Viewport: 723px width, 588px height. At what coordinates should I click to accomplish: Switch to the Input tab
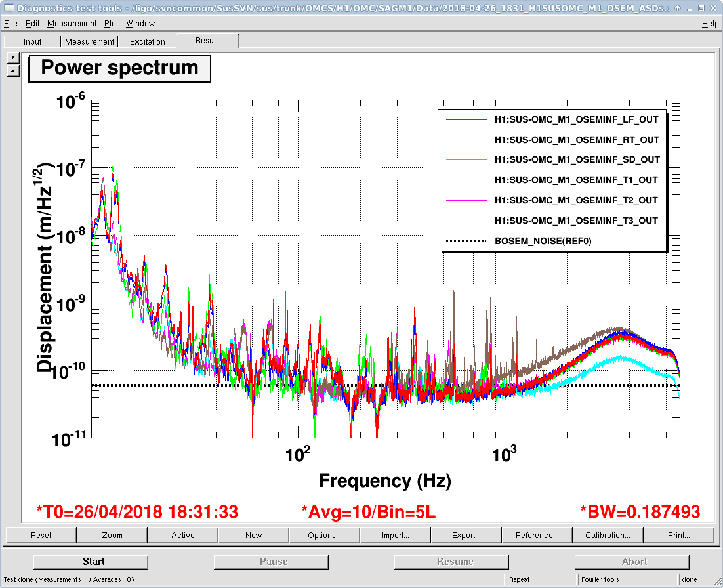tap(32, 41)
